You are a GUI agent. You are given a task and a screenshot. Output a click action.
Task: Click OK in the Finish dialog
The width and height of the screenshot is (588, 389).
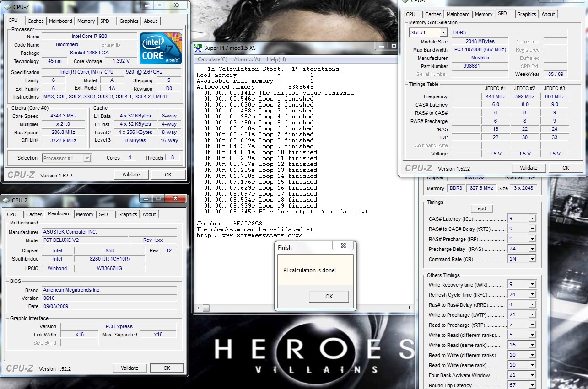pos(329,296)
